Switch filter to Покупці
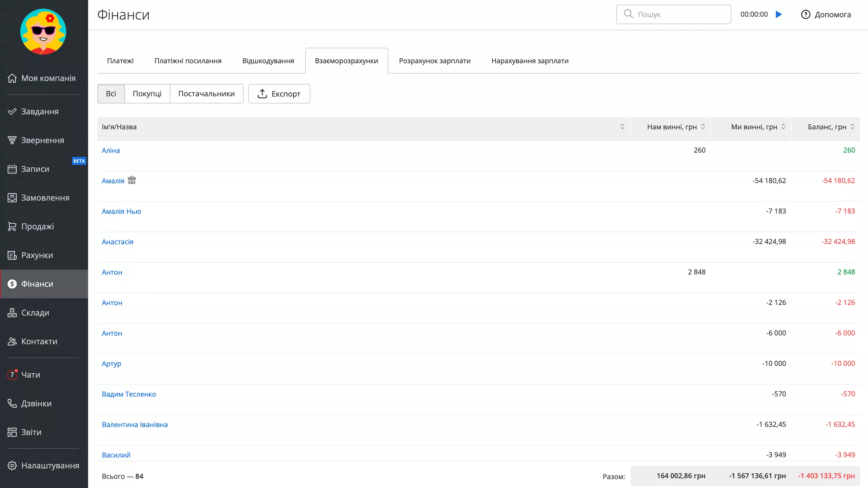 (147, 94)
